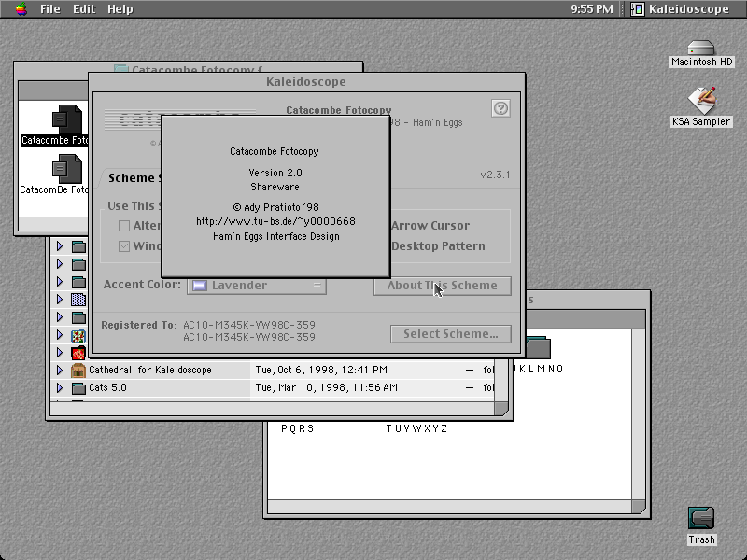Click the Desktop Pattern option label
Viewport: 747px width, 560px height.
pyautogui.click(x=438, y=246)
